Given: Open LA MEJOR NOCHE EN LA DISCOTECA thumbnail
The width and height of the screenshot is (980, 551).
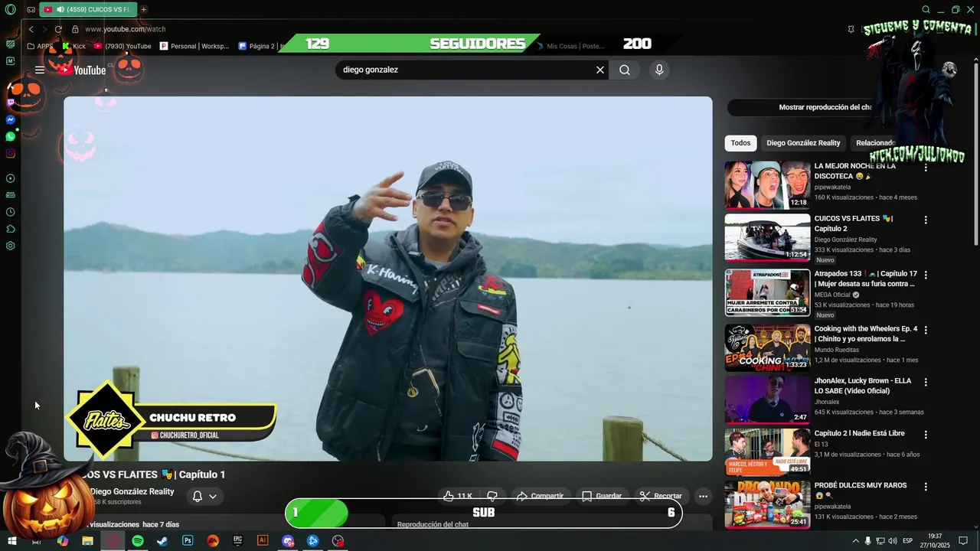Looking at the screenshot, I should (x=767, y=185).
